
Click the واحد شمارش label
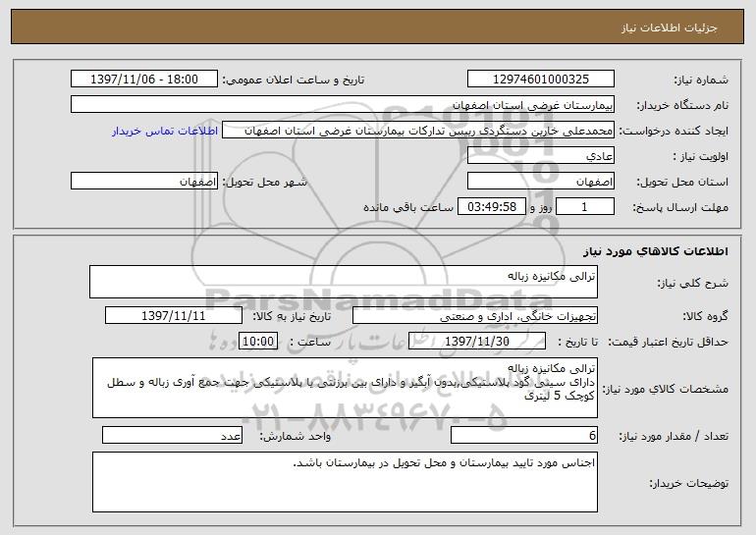point(296,436)
